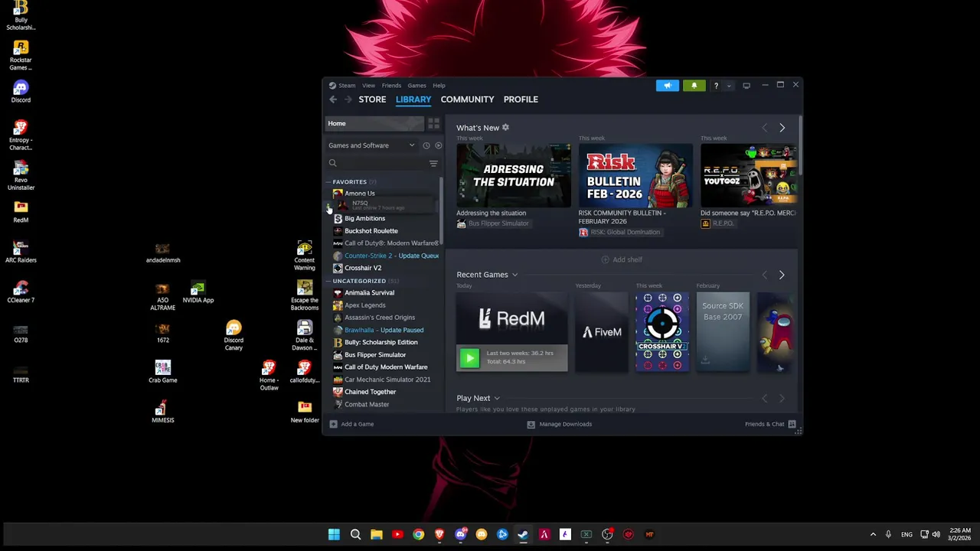
Task: Go to the COMMUNITY tab
Action: (x=467, y=99)
